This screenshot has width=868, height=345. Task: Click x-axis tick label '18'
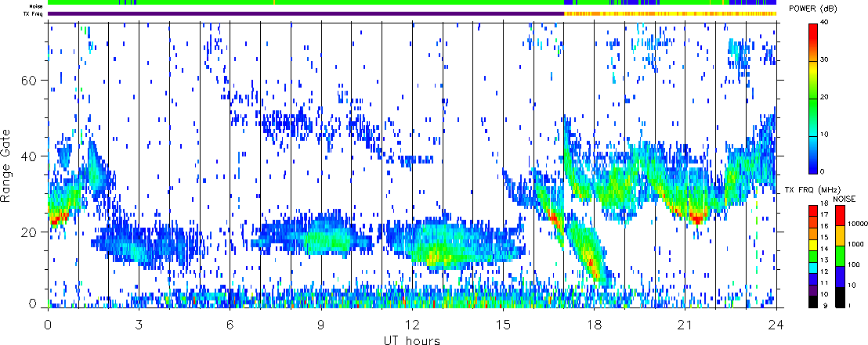pos(594,324)
